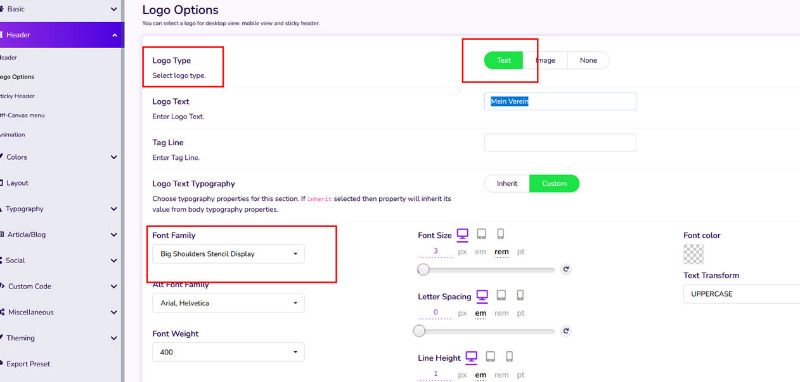The image size is (800, 382).
Task: Open the Font Family dropdown
Action: [x=229, y=254]
